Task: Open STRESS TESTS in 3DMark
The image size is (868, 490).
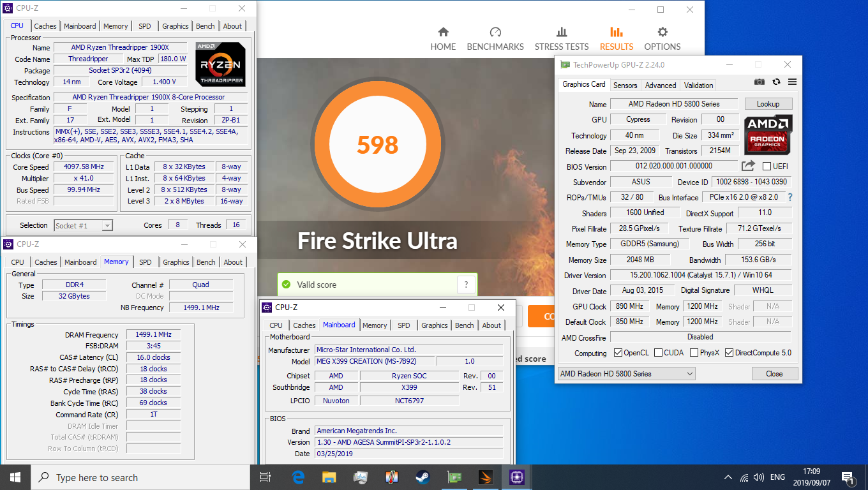Action: tap(562, 39)
